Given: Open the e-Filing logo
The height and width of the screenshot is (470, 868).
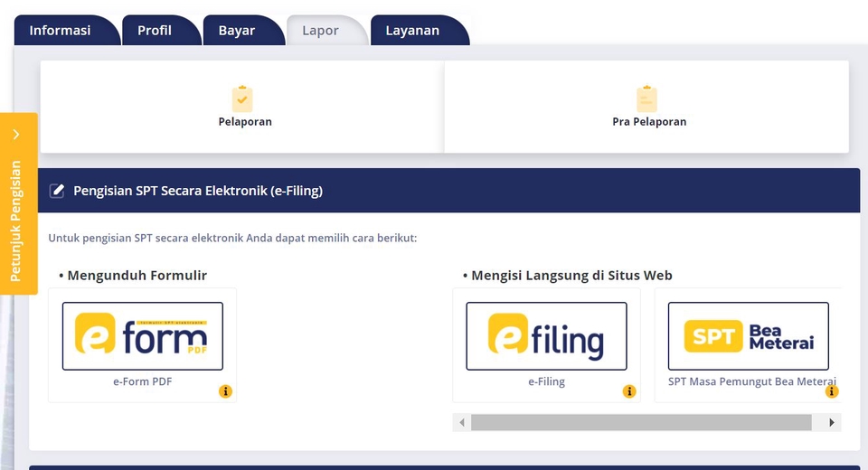Looking at the screenshot, I should tap(546, 336).
